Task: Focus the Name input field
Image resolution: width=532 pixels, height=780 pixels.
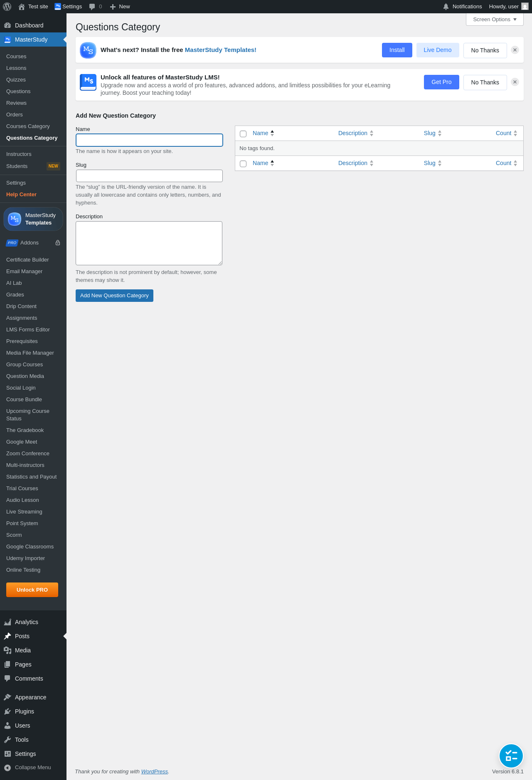Action: tap(149, 140)
